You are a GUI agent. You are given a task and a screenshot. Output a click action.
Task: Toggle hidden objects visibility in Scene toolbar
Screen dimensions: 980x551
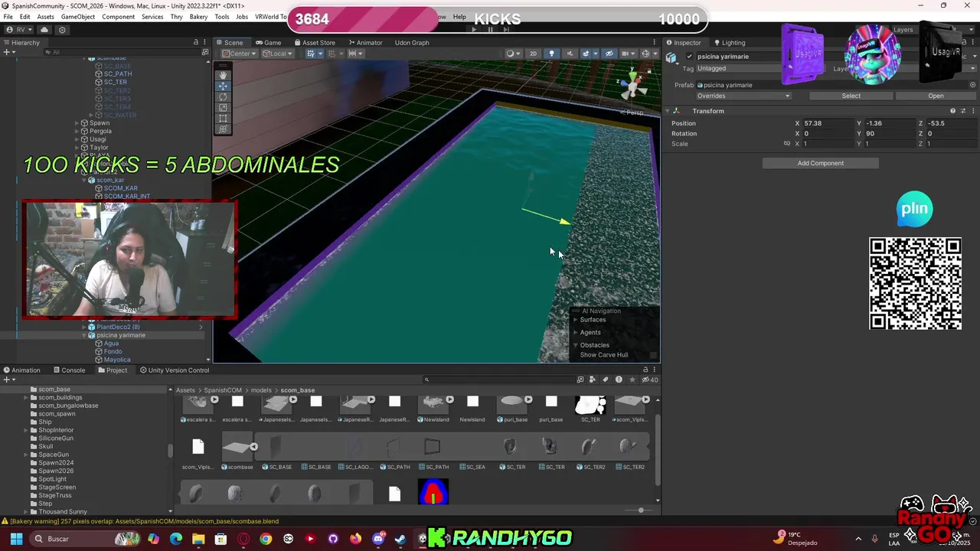click(609, 54)
